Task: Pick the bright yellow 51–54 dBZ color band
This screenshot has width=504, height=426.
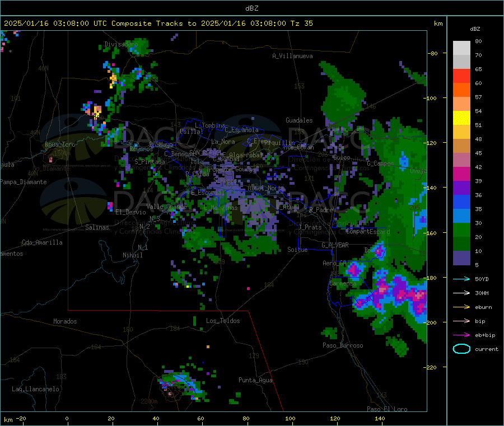Action: 461,118
